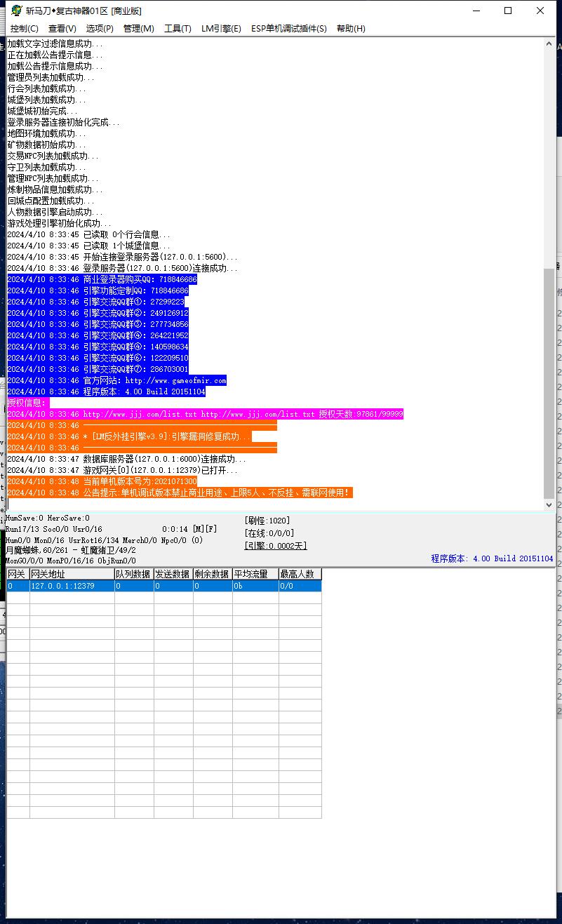This screenshot has width=562, height=924.
Task: Click the 队列数据 column header
Action: tap(134, 574)
